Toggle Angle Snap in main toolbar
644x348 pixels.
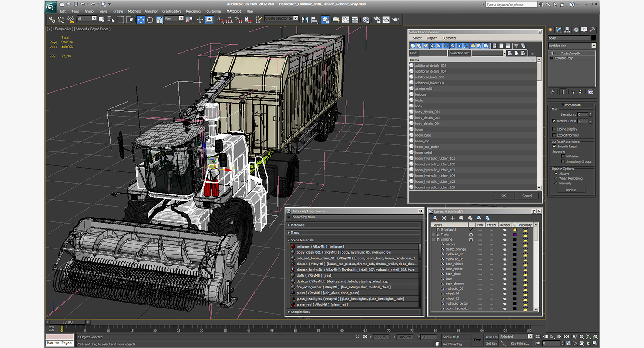pyautogui.click(x=230, y=20)
